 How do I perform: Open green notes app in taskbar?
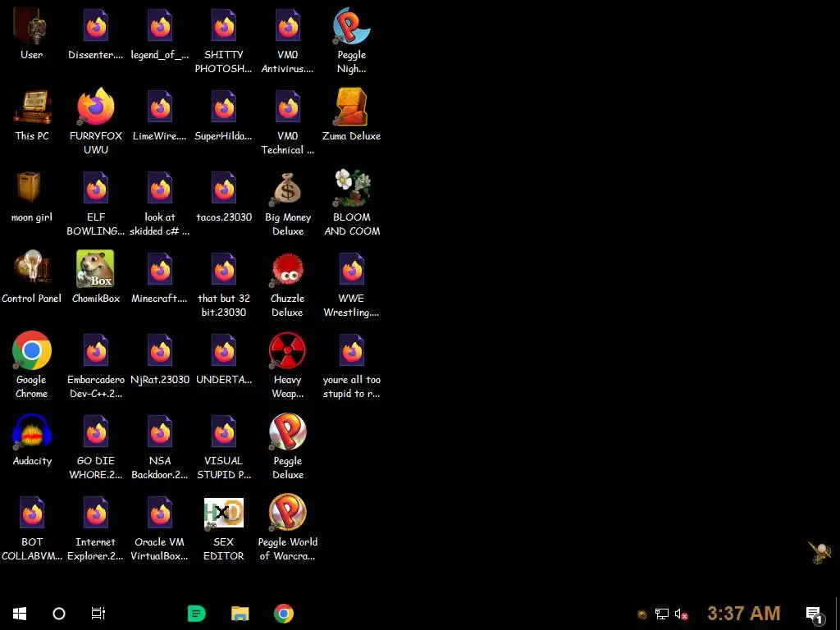197,614
